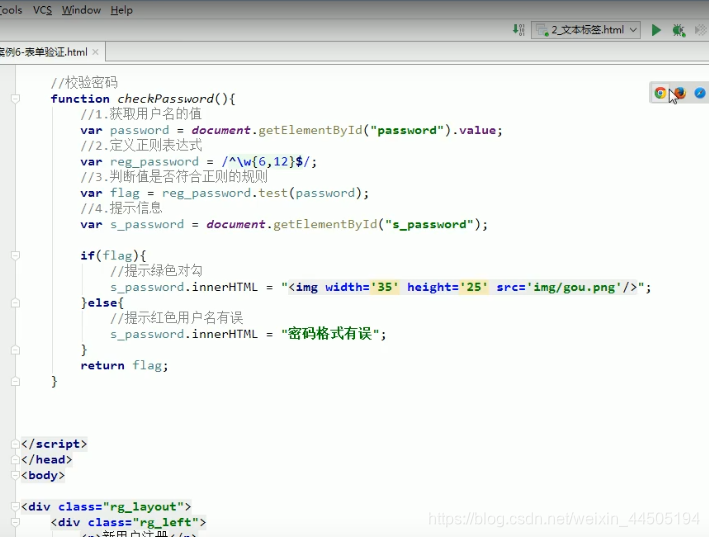Click the comment //校验密码

coord(84,83)
